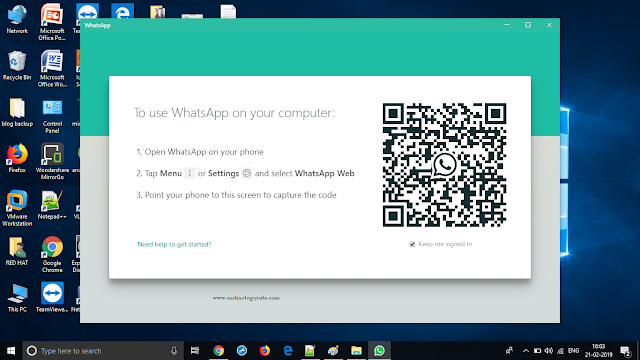Close the WhatsApp window
The height and width of the screenshot is (360, 640).
549,25
